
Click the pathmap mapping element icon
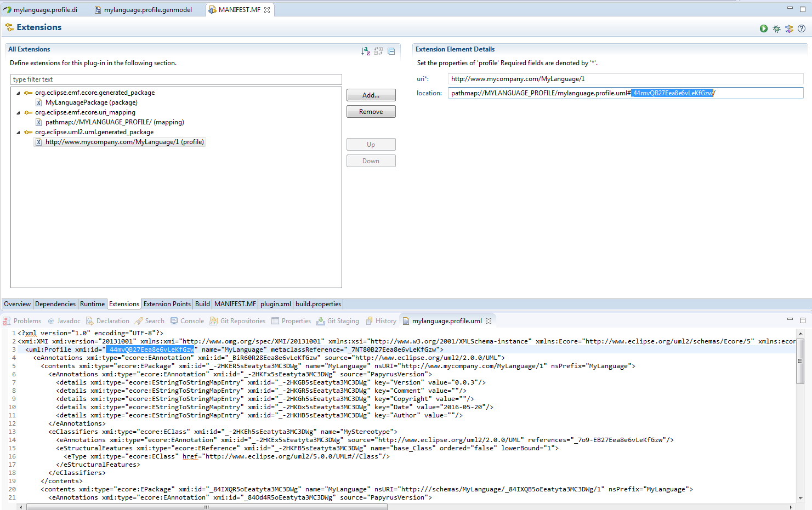click(x=38, y=122)
